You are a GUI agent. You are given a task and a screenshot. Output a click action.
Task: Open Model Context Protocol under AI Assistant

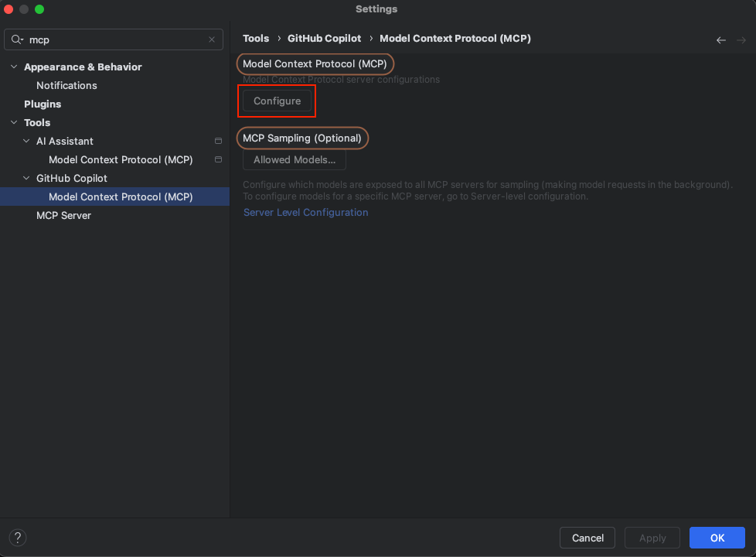[121, 160]
